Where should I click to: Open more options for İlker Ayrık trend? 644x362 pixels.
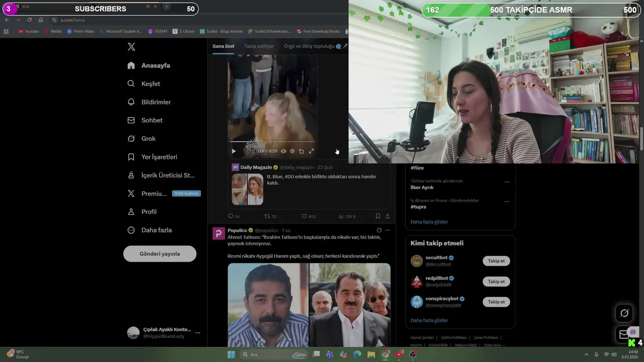(507, 182)
